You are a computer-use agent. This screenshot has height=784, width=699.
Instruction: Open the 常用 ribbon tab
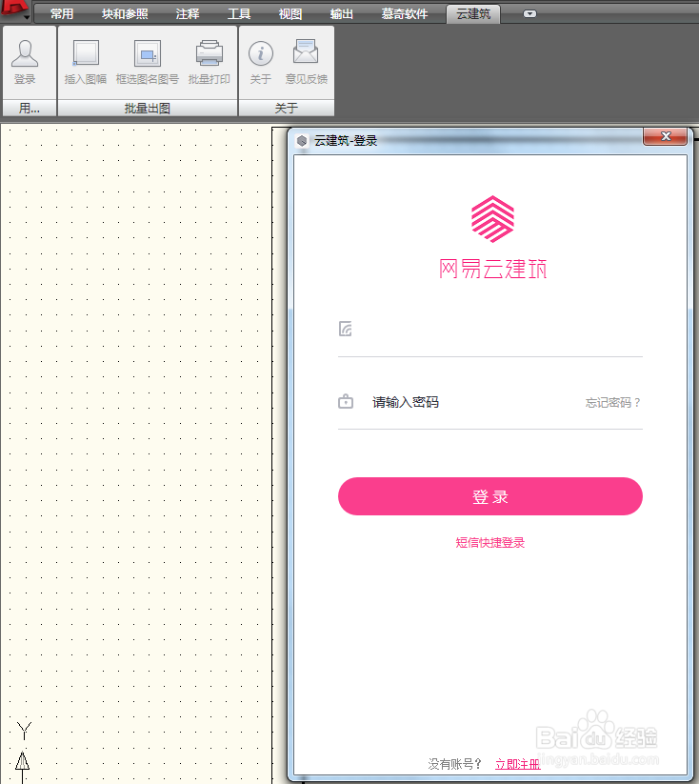click(x=62, y=14)
